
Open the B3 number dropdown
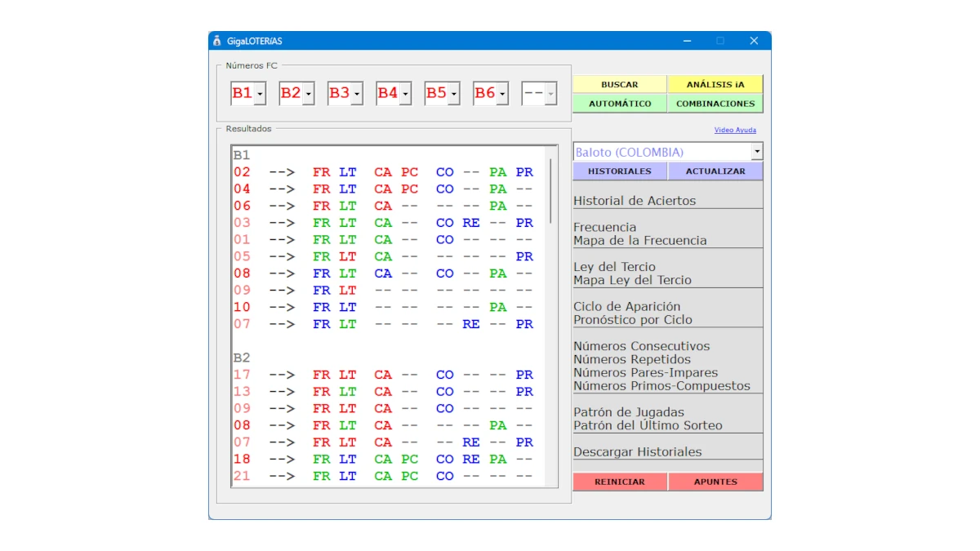point(358,93)
